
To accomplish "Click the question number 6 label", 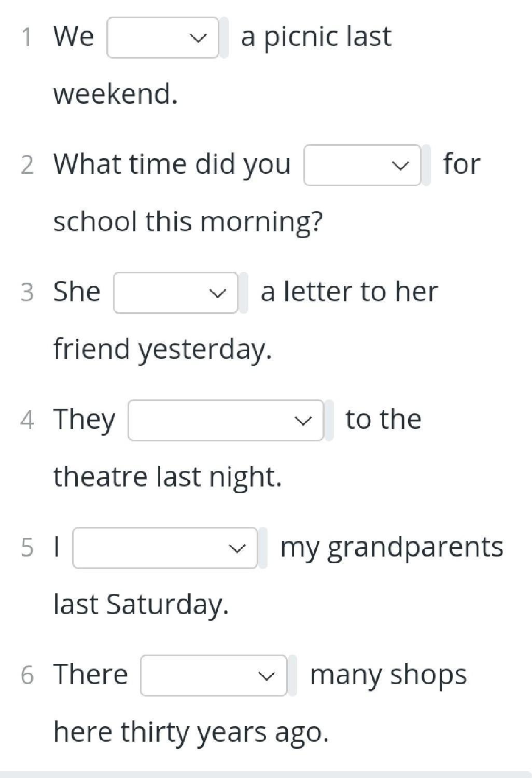I will pos(27,675).
